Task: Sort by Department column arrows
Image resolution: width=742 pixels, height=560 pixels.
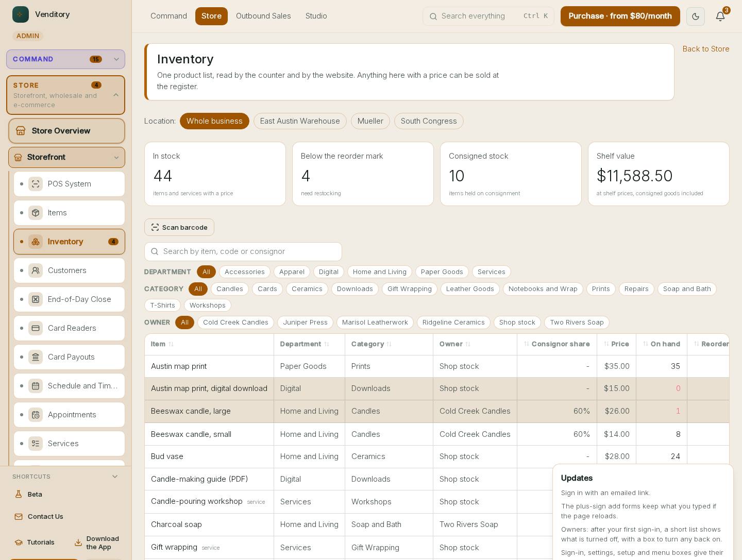Action: click(x=326, y=344)
